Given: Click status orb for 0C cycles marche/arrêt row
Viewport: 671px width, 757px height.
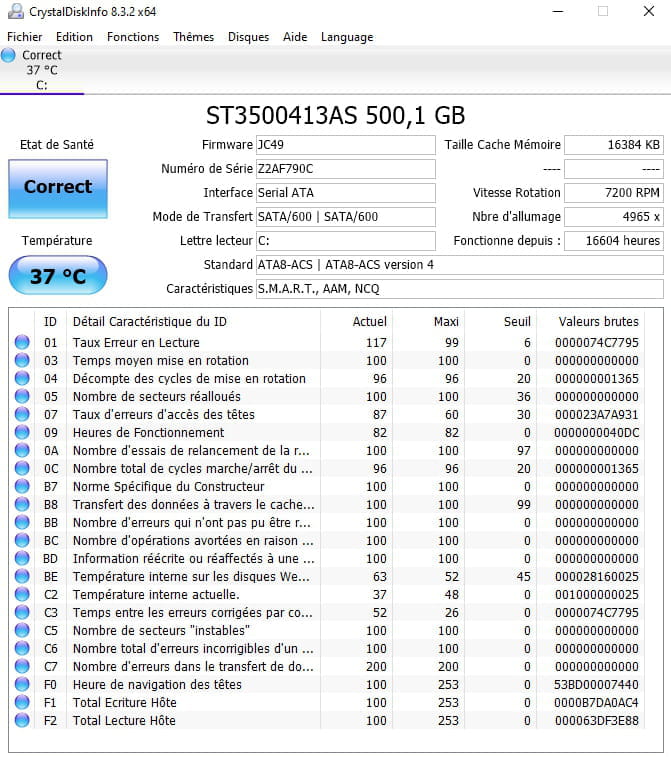Looking at the screenshot, I should (x=22, y=468).
